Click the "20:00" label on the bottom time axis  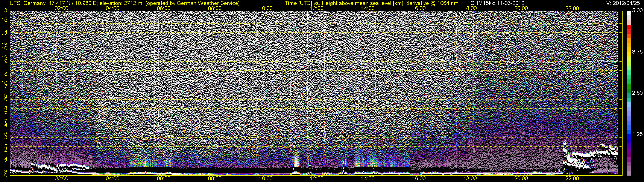tap(521, 179)
